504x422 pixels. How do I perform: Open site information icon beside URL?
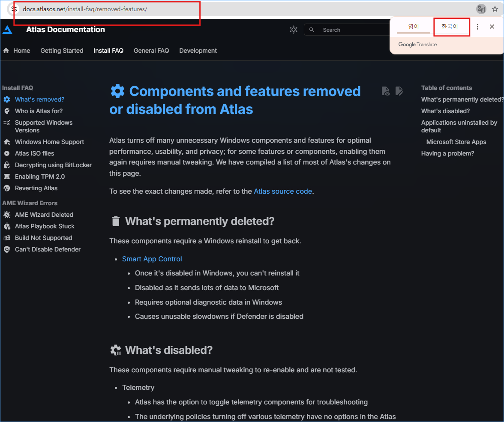pyautogui.click(x=14, y=9)
